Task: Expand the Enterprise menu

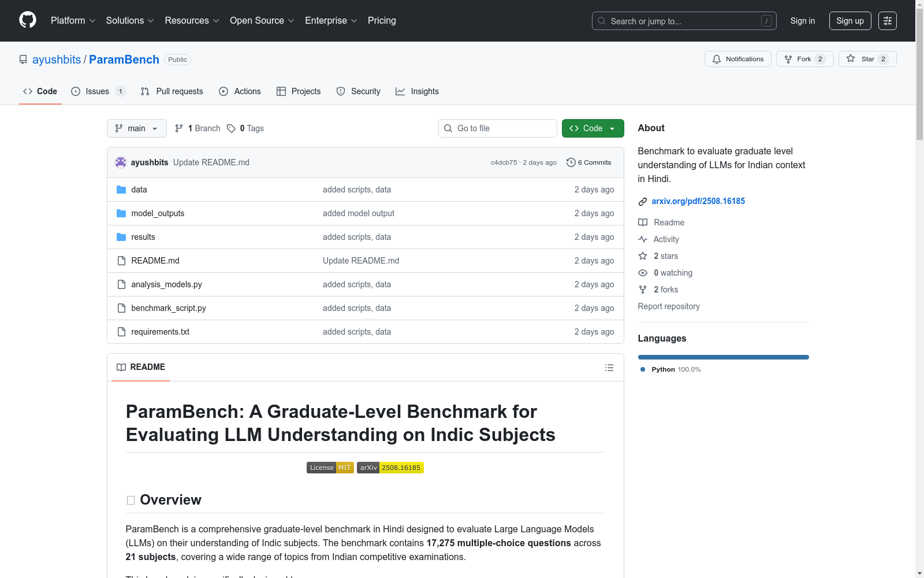Action: coord(331,20)
